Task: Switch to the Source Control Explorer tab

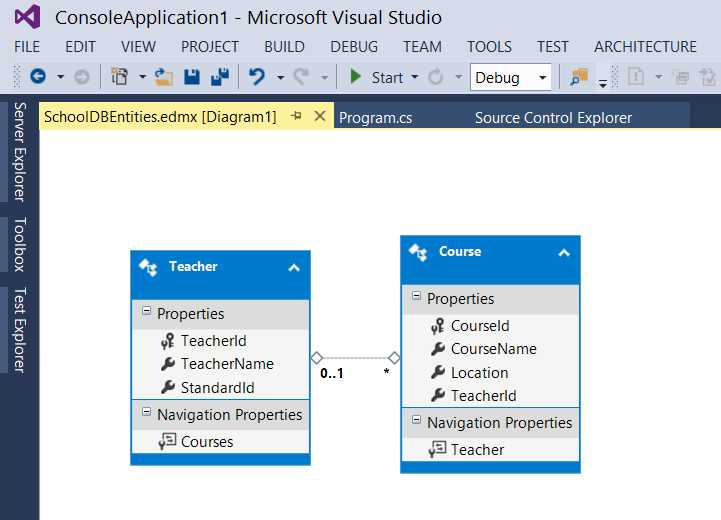Action: pyautogui.click(x=553, y=118)
